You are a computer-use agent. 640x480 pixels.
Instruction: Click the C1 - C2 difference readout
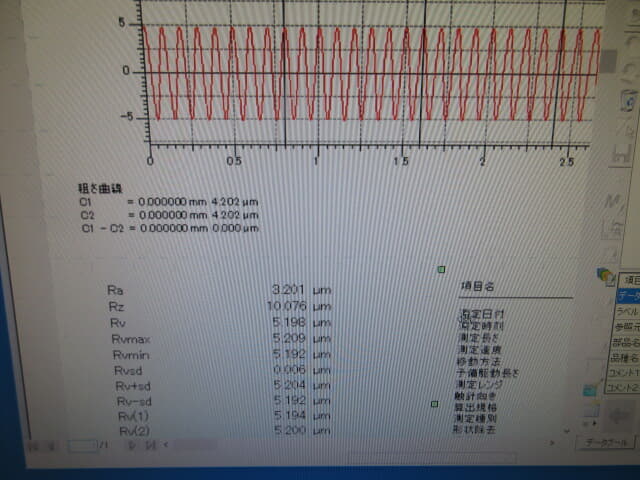pyautogui.click(x=171, y=228)
